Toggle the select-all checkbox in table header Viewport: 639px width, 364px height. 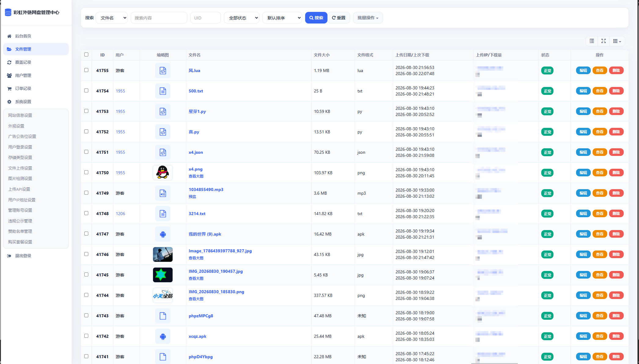pyautogui.click(x=86, y=55)
